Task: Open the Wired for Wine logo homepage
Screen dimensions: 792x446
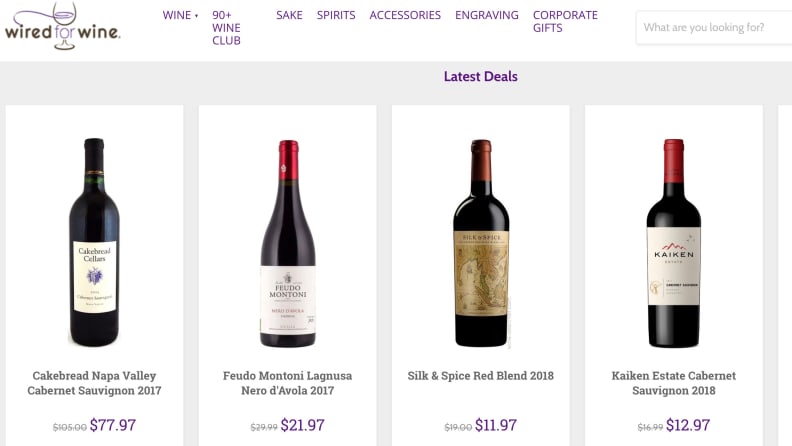Action: click(62, 26)
